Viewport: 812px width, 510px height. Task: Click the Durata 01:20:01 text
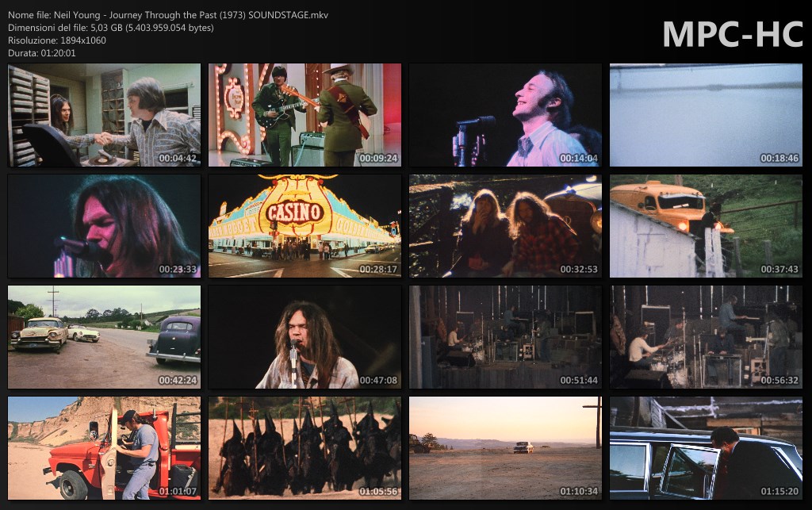(x=41, y=53)
